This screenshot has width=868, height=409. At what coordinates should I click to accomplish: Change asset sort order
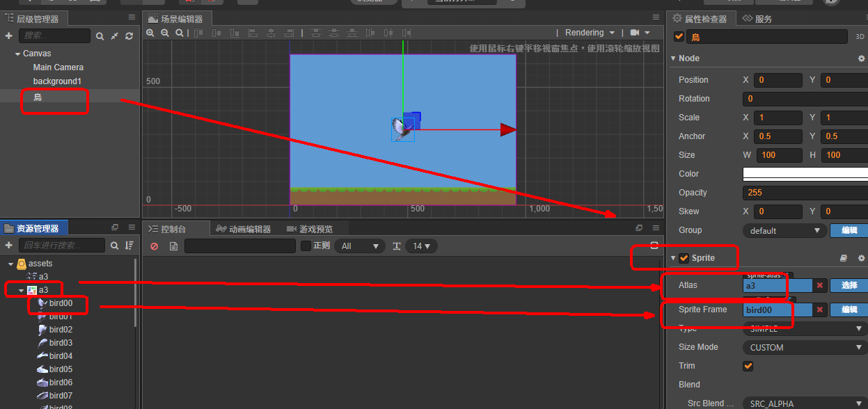129,246
